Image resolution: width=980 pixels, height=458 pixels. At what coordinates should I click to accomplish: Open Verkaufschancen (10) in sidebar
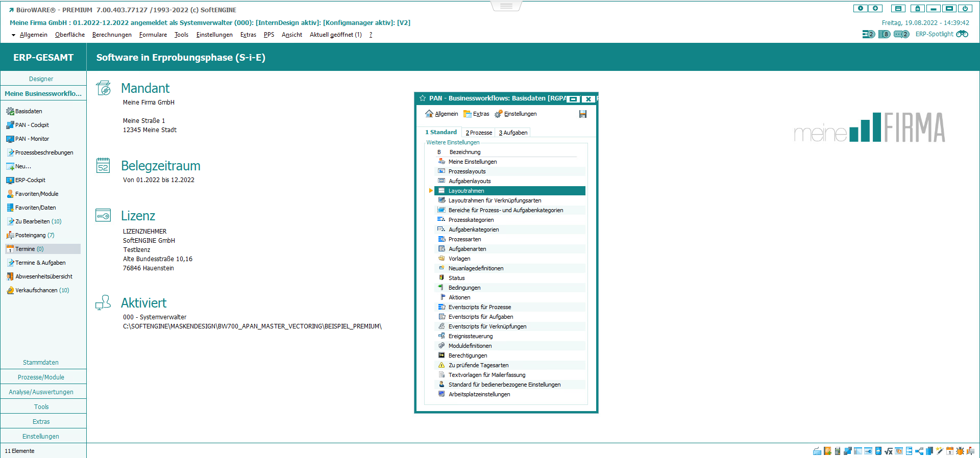(x=42, y=290)
